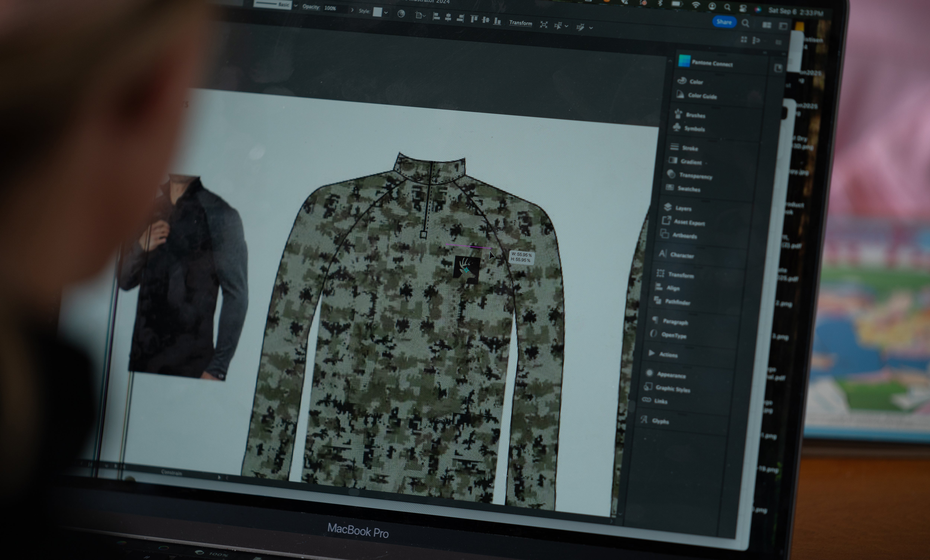
Task: Click horizontal align left icon
Action: tap(436, 16)
